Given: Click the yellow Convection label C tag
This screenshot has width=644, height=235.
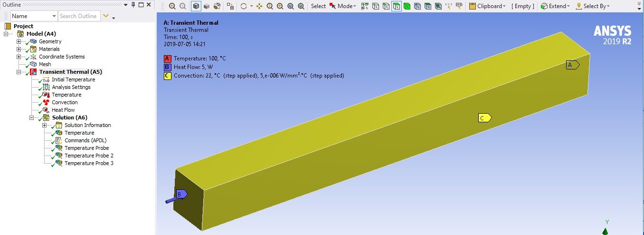Looking at the screenshot, I should [x=484, y=118].
